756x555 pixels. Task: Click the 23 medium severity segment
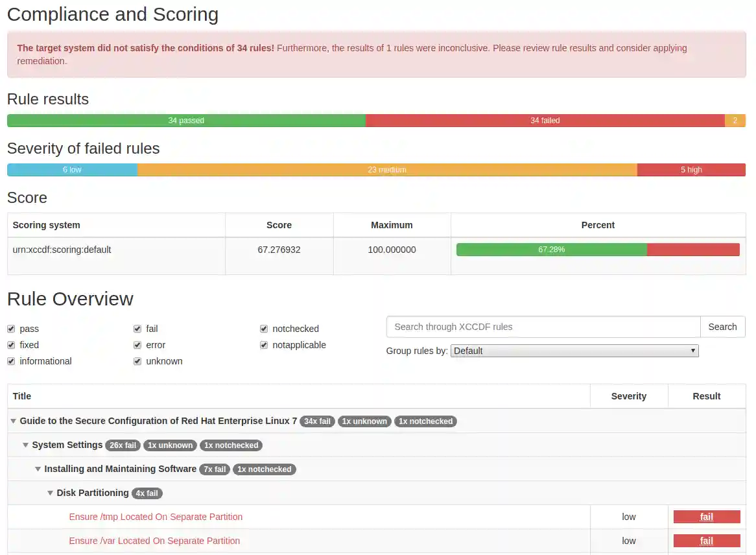pyautogui.click(x=388, y=169)
